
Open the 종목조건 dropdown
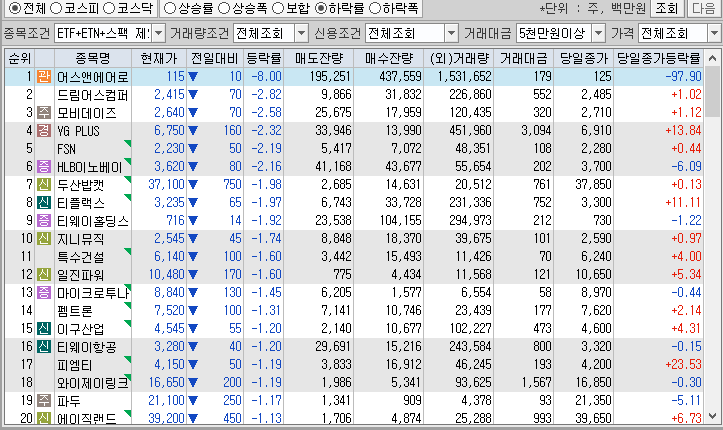tap(158, 33)
